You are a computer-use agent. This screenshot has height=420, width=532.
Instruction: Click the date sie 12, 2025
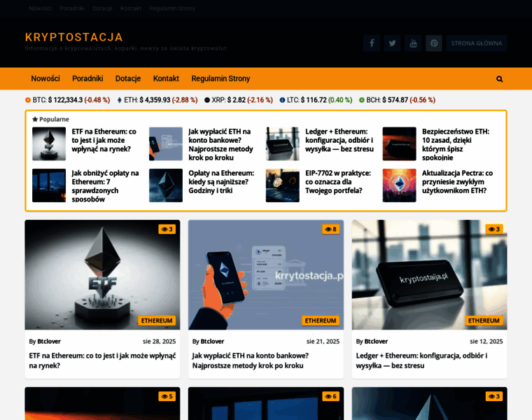486,342
